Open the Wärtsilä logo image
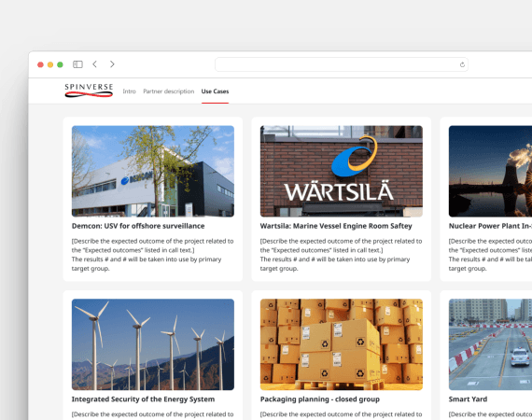Viewport: 532px width, 420px height. click(342, 172)
